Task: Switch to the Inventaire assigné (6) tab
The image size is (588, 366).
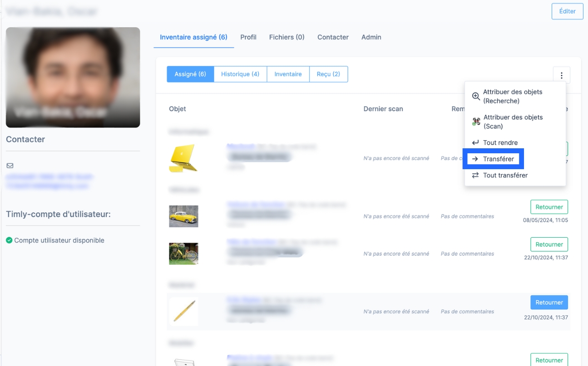Action: pos(193,37)
